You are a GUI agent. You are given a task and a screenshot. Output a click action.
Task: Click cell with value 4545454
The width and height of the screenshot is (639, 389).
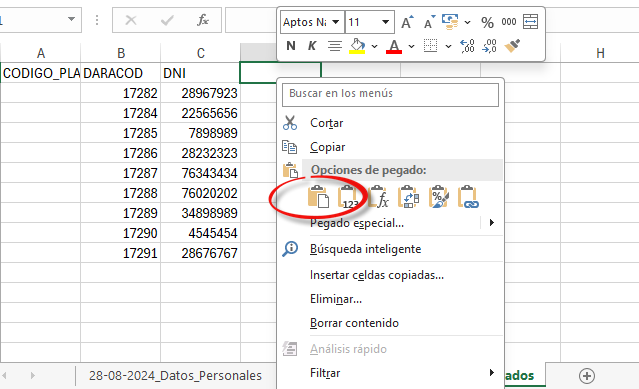pos(201,233)
